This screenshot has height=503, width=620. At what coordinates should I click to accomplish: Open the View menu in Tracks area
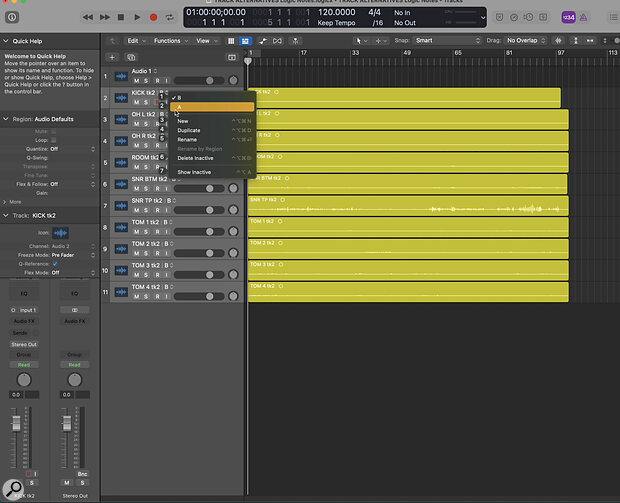coord(206,41)
